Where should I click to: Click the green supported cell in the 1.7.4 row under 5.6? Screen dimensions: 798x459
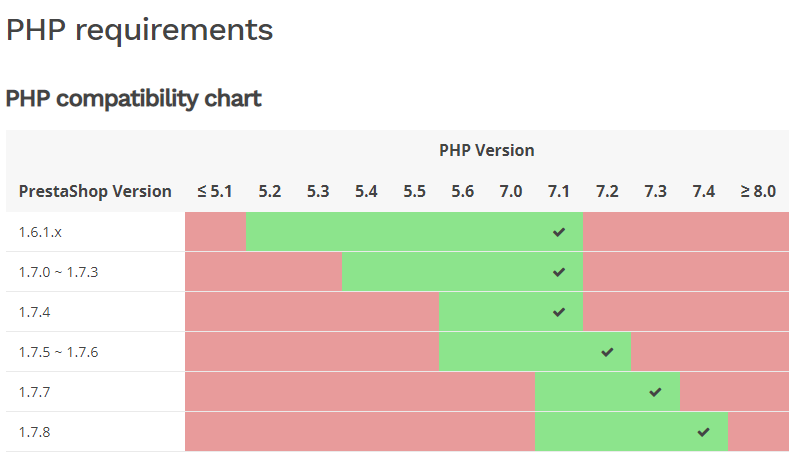pos(463,312)
